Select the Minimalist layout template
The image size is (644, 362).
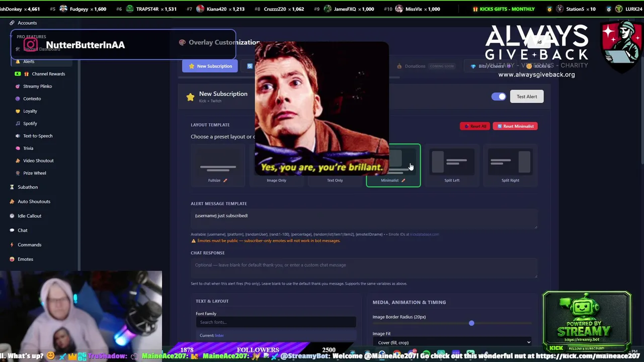tap(393, 166)
